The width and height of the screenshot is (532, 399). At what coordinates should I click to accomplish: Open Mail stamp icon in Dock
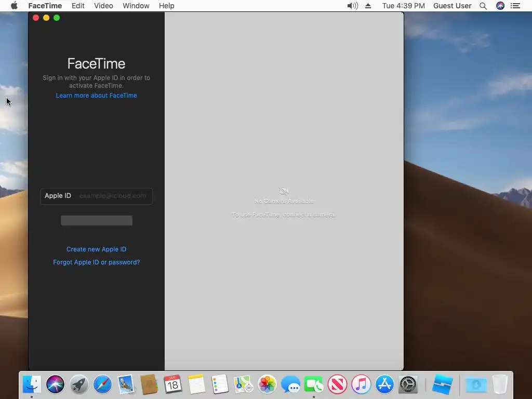126,384
